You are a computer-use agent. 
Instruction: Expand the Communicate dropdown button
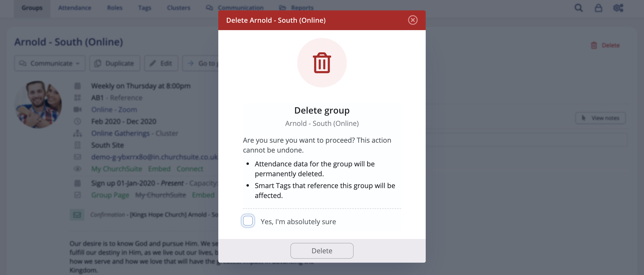pyautogui.click(x=50, y=63)
